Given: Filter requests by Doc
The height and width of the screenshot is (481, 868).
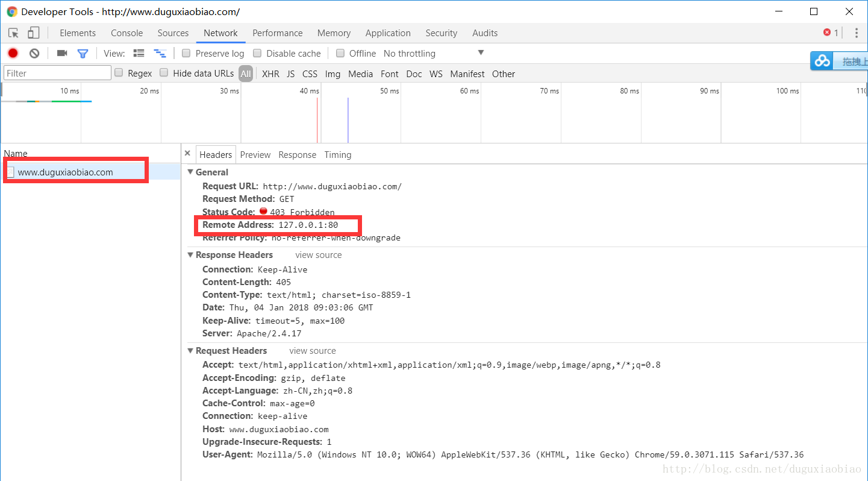Looking at the screenshot, I should pos(414,74).
